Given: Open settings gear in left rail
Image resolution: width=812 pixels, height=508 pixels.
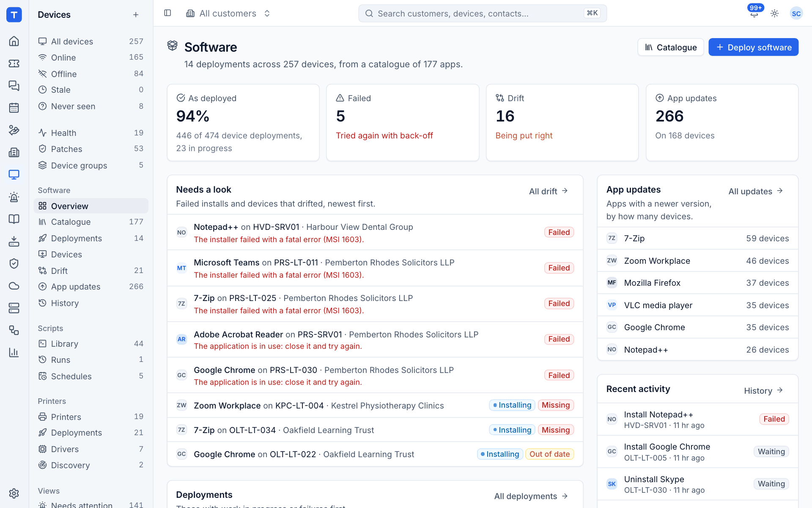Looking at the screenshot, I should coord(14,493).
